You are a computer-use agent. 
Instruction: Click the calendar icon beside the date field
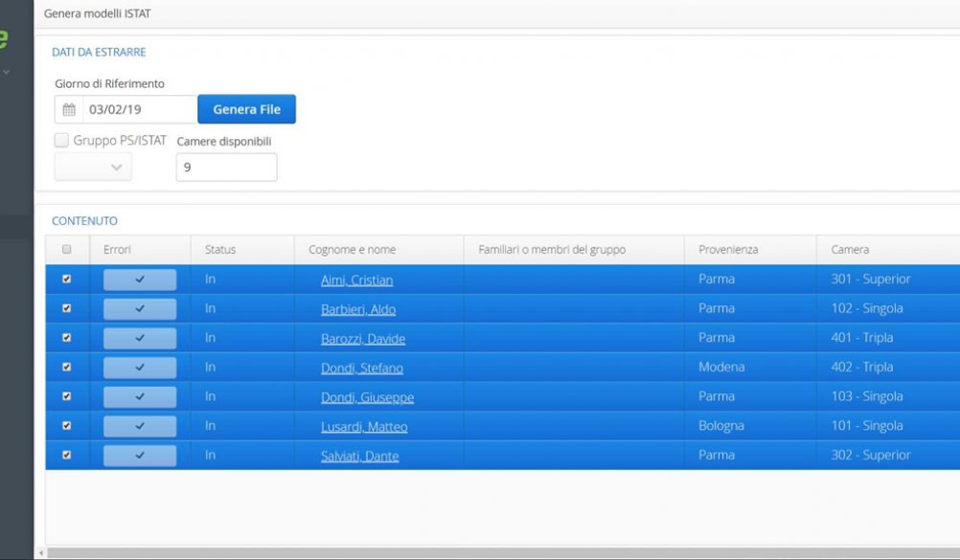tap(69, 110)
